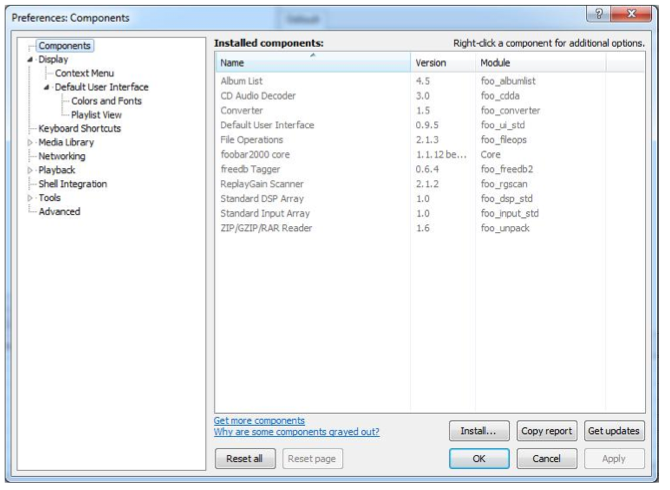The width and height of the screenshot is (670, 490).
Task: Click the help question-mark button in title bar
Action: (x=599, y=14)
